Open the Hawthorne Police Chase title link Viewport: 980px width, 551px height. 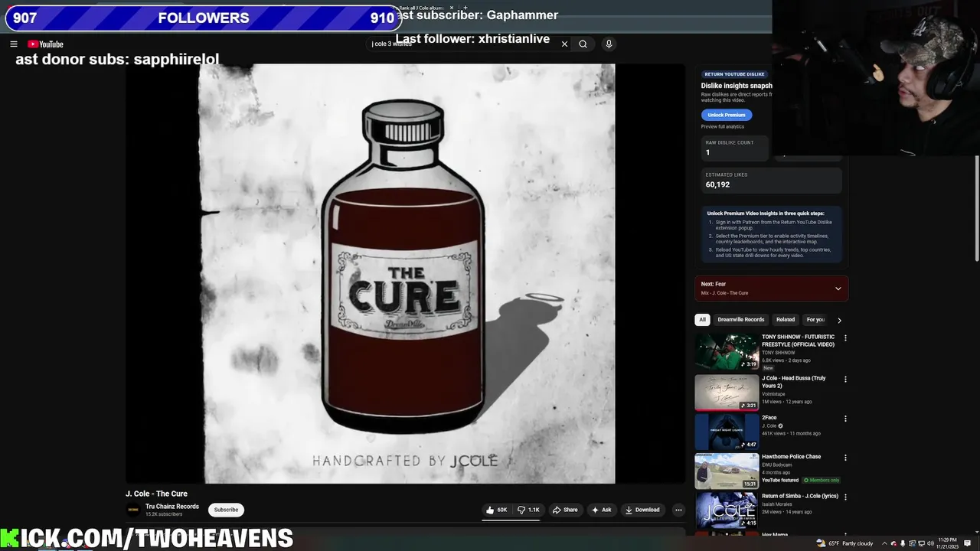[791, 457]
